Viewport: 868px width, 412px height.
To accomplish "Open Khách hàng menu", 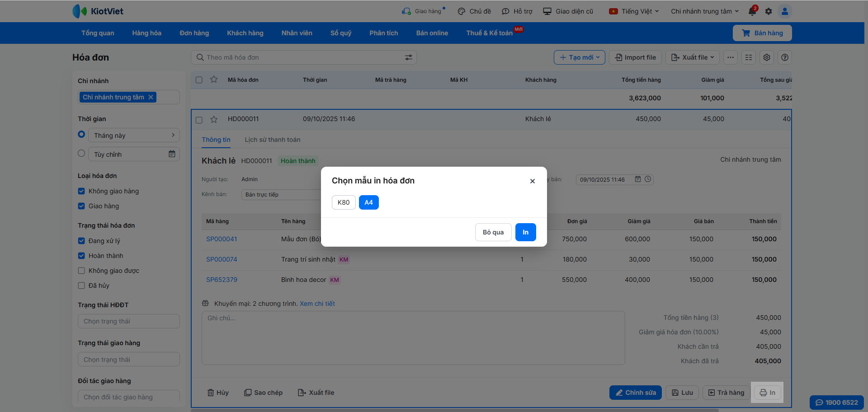I will (x=245, y=33).
